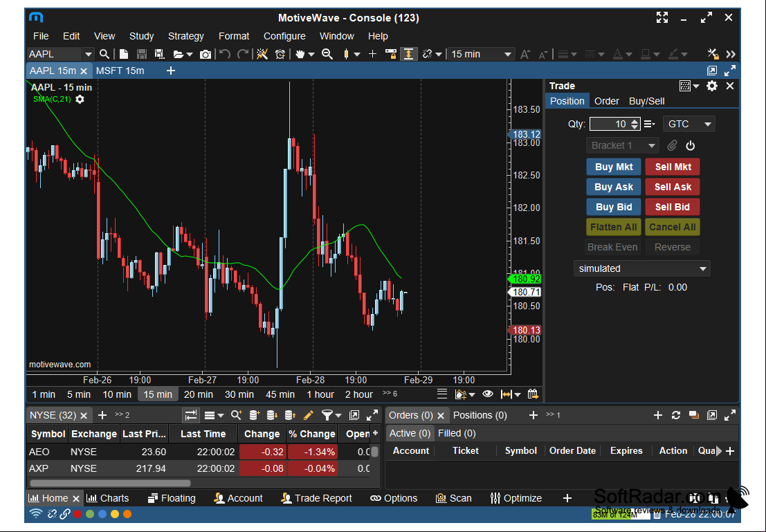The image size is (766, 532).
Task: Click the pencil edit icon in watchlist toolbar
Action: click(x=308, y=415)
